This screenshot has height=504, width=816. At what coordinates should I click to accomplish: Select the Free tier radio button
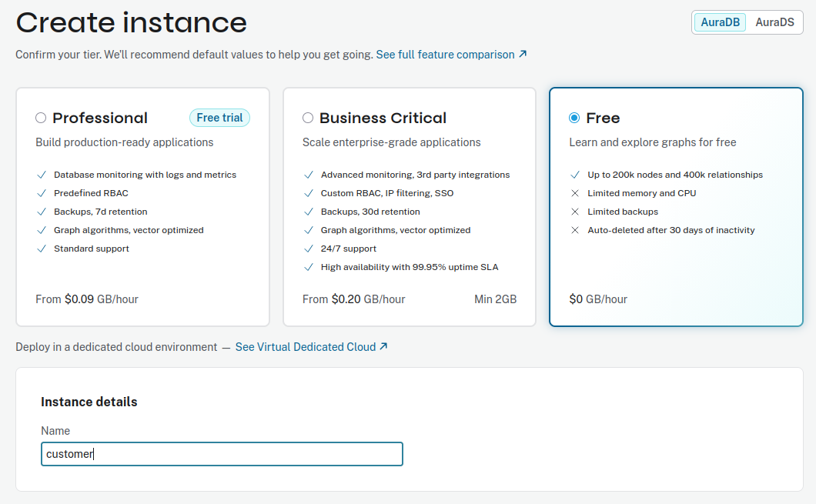coord(574,118)
